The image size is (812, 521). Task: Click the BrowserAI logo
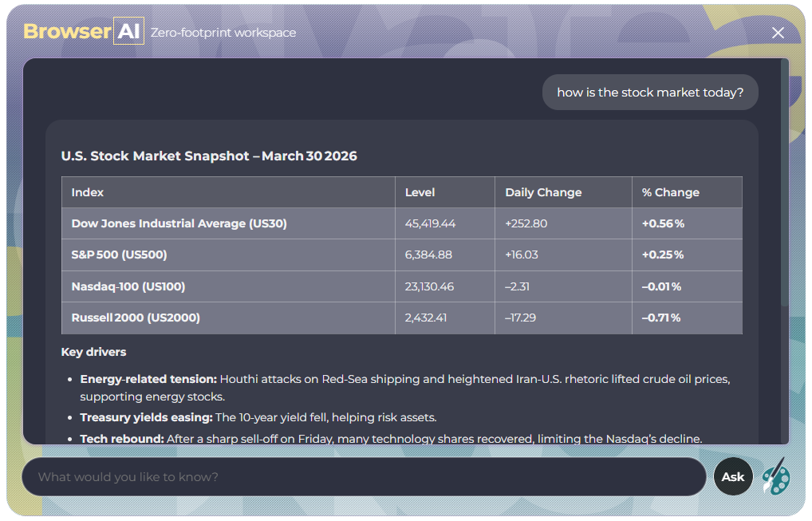(x=83, y=32)
